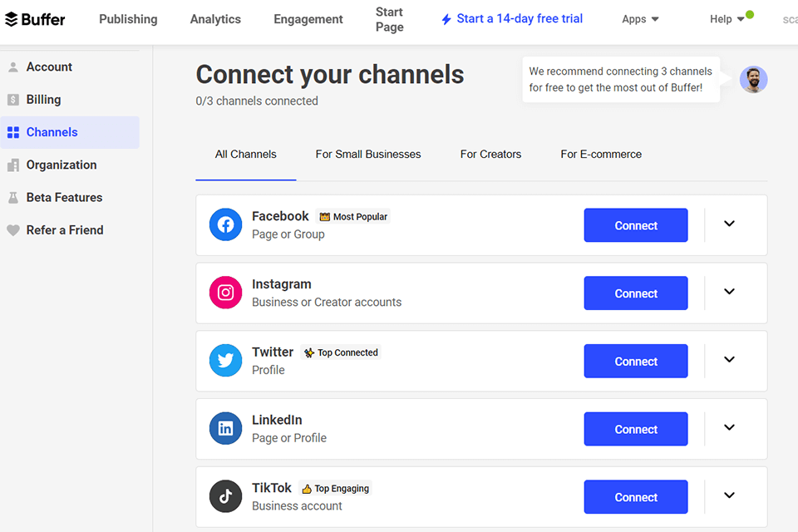798x532 pixels.
Task: Click the user avatar photo
Action: pyautogui.click(x=753, y=80)
